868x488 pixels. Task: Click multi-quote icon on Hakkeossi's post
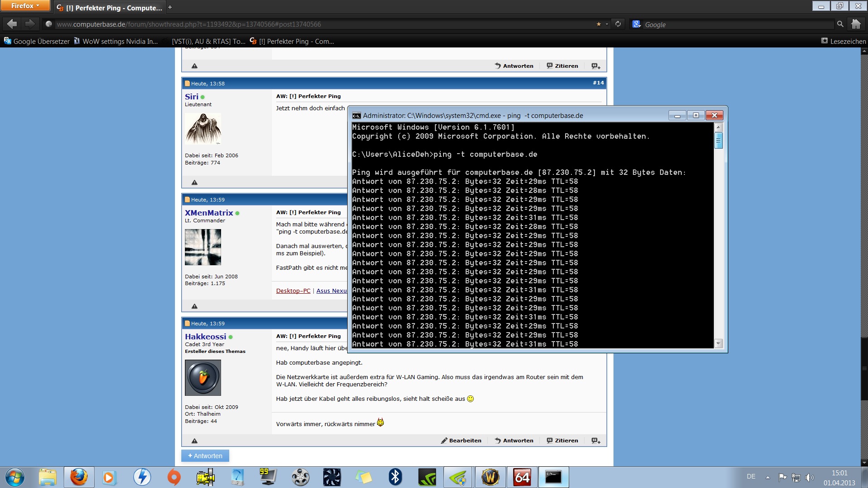tap(596, 441)
